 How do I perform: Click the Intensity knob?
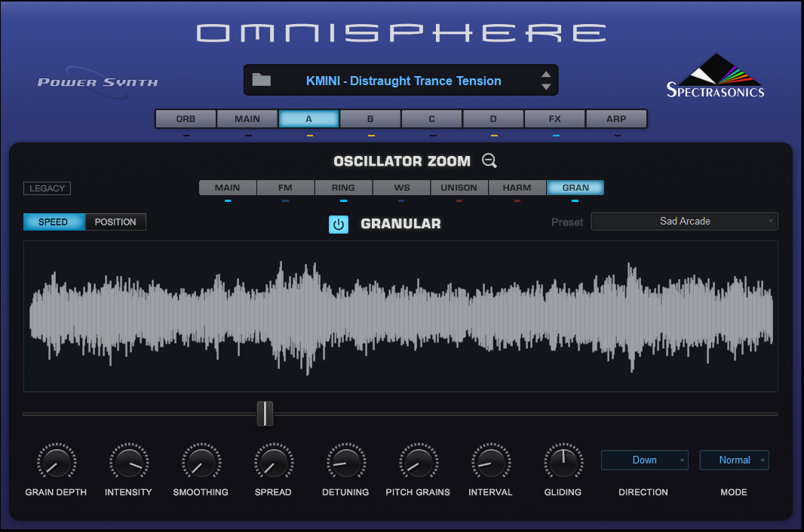pos(129,462)
